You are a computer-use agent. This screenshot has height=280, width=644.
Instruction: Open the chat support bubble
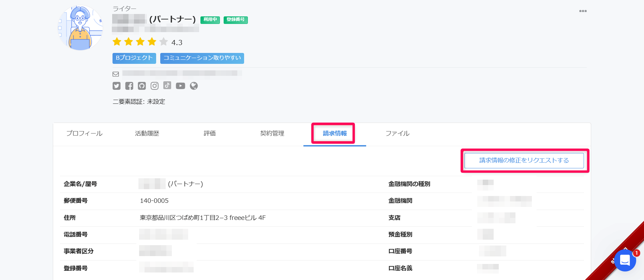tap(625, 261)
